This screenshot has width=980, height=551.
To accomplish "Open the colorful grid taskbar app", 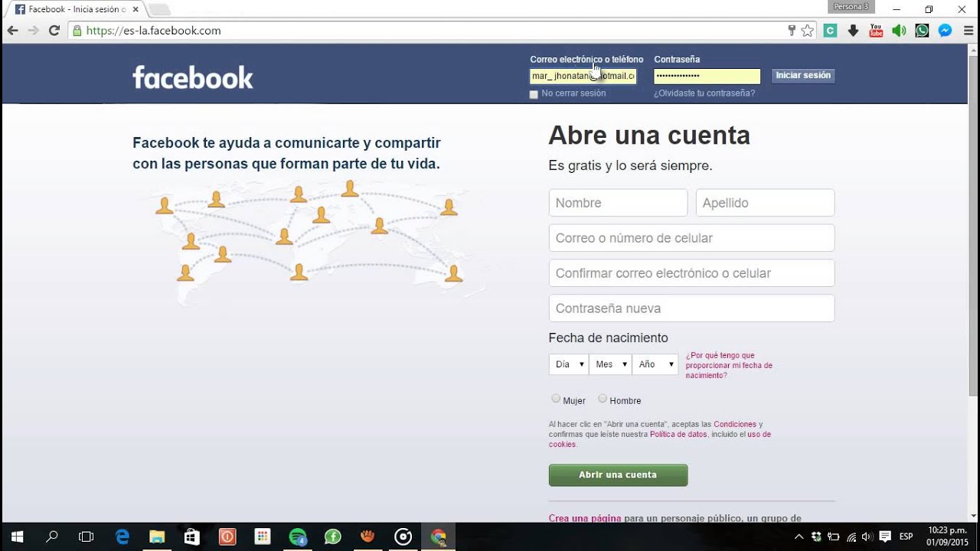I will point(263,536).
